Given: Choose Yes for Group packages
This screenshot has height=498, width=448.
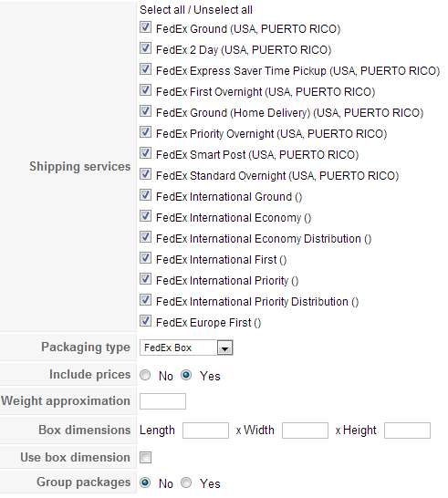Looking at the screenshot, I should point(186,482).
